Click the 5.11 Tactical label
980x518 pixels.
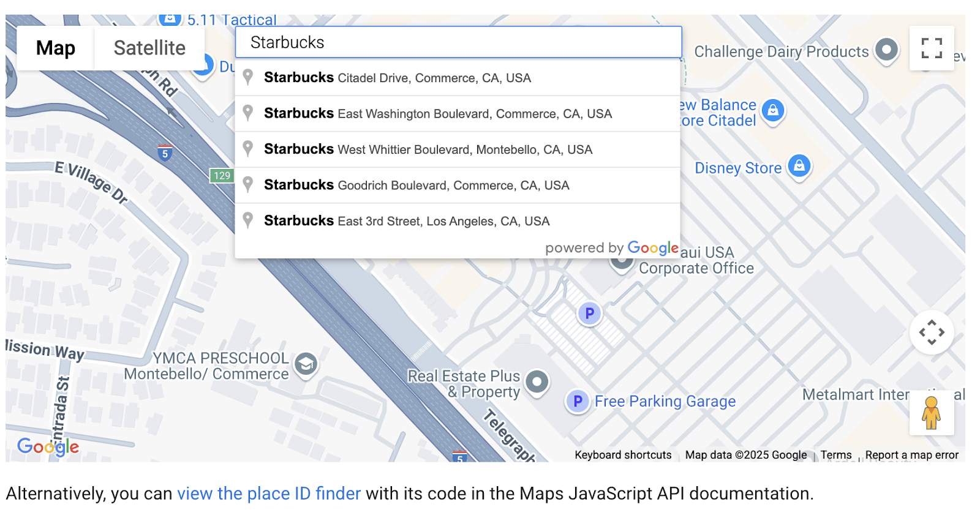click(x=232, y=20)
